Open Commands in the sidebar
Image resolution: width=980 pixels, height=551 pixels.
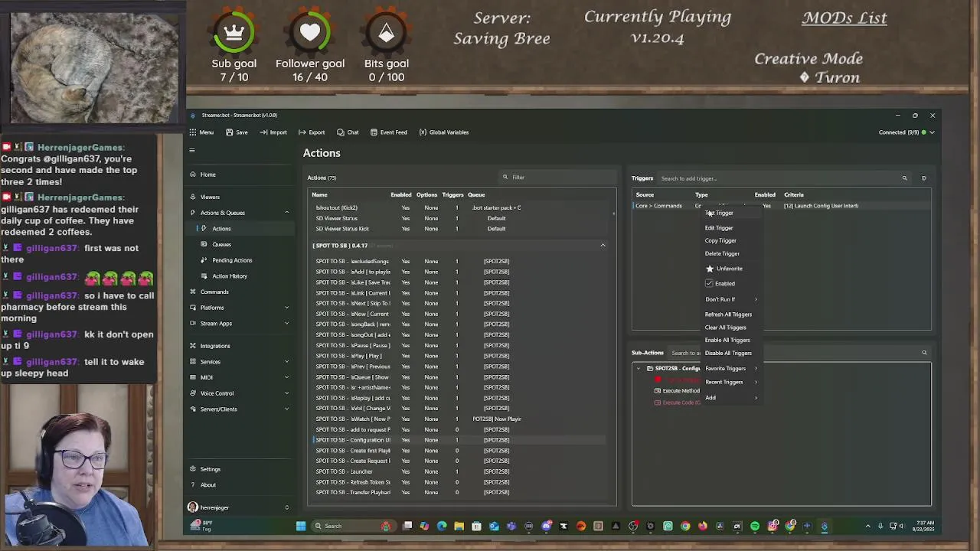(x=214, y=292)
